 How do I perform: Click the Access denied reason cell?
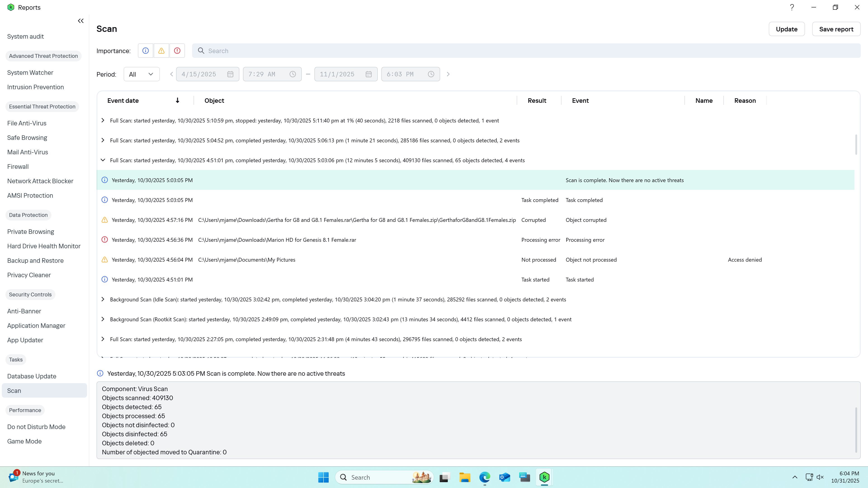745,260
